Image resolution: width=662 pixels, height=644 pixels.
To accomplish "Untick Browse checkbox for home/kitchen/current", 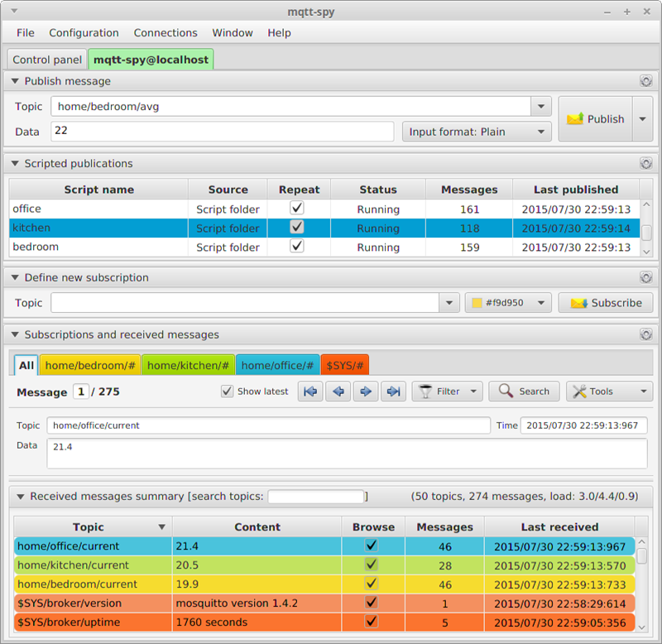I will pos(371,565).
